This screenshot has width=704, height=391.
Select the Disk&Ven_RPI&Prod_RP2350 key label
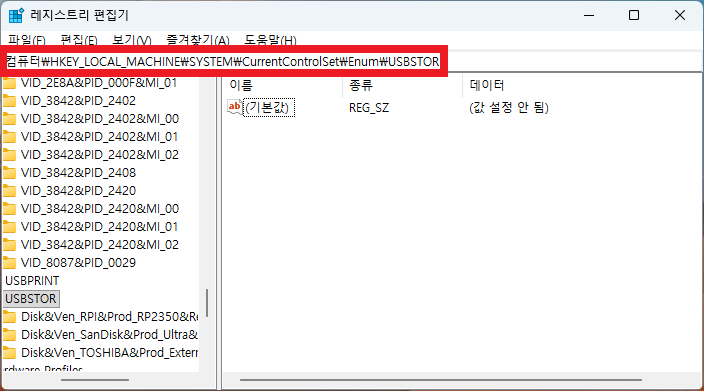[110, 317]
